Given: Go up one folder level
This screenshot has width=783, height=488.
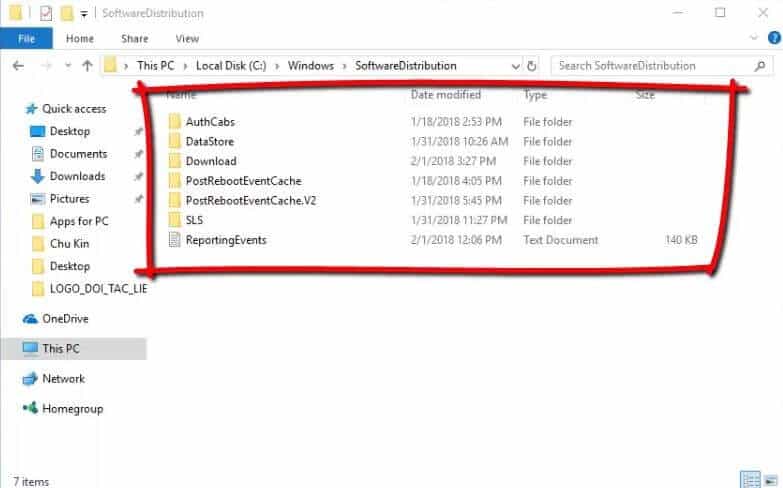Looking at the screenshot, I should 87,65.
